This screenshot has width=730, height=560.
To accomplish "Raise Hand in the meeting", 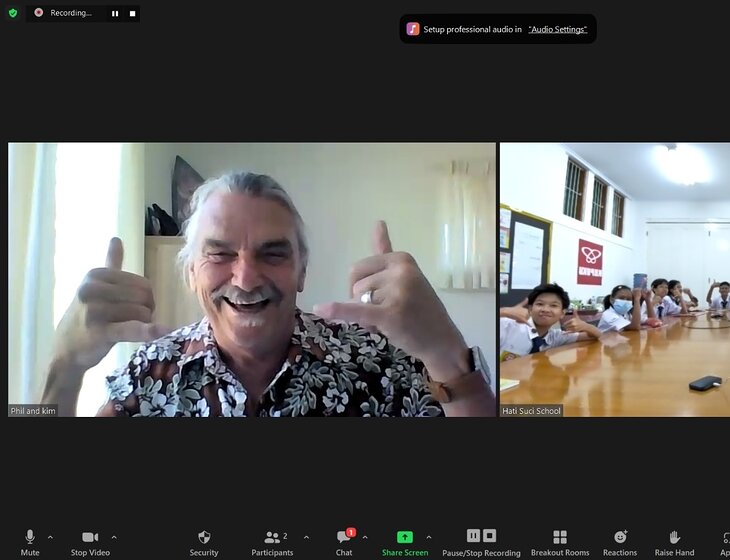I will pyautogui.click(x=674, y=542).
